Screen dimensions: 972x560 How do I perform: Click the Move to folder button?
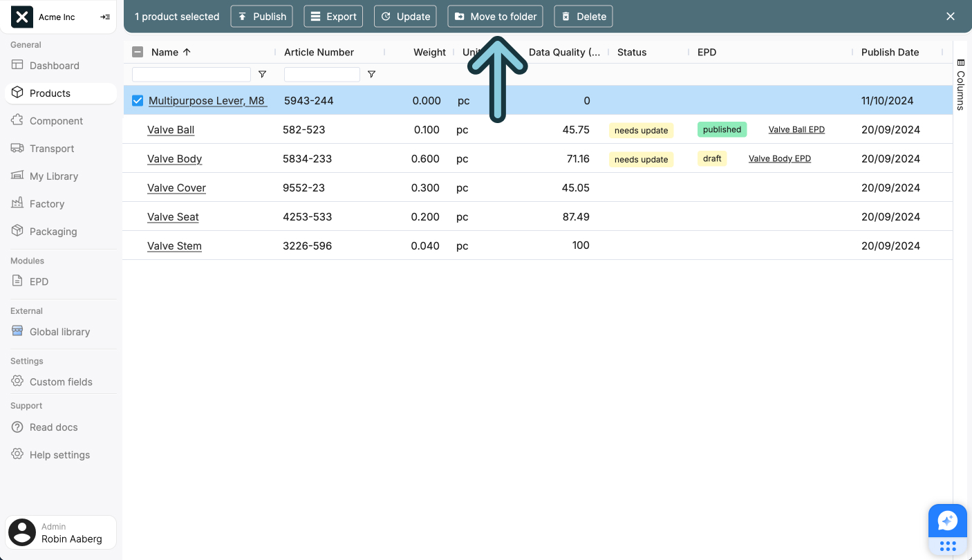[495, 16]
